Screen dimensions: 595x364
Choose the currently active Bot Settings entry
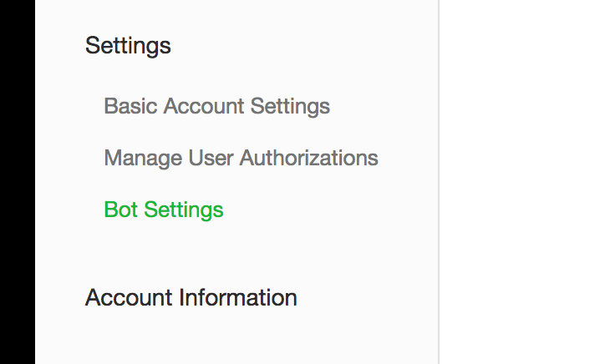click(x=164, y=209)
